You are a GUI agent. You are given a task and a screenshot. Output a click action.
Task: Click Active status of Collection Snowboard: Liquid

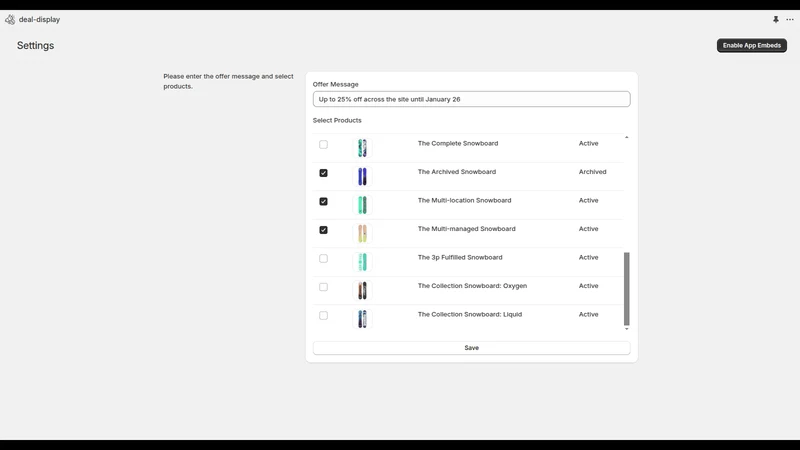pyautogui.click(x=588, y=315)
